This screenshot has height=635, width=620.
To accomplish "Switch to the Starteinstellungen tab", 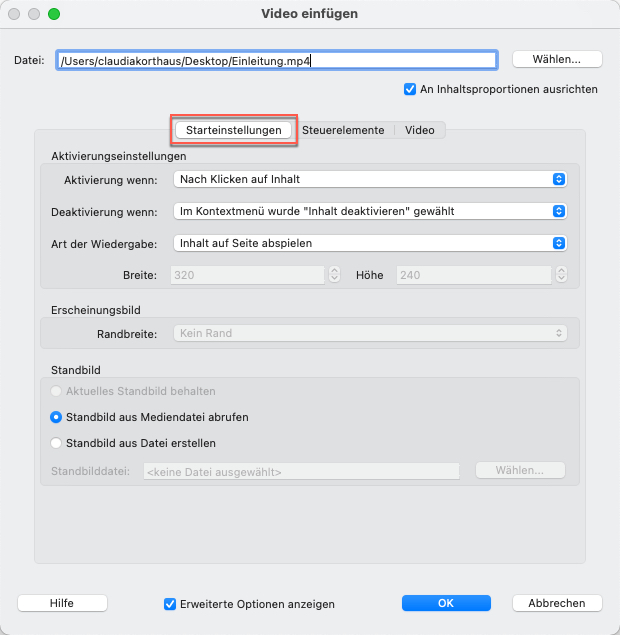I will coord(234,130).
